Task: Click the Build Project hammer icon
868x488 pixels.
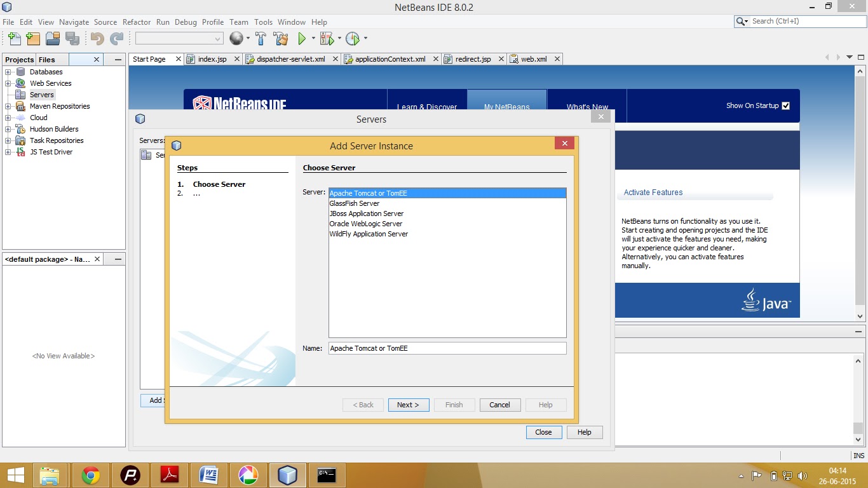Action: point(261,39)
